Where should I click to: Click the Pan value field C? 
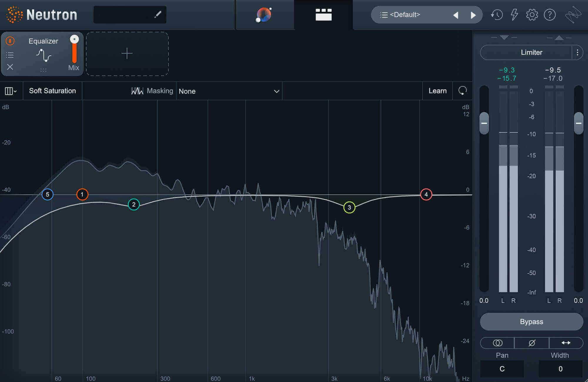coord(502,369)
